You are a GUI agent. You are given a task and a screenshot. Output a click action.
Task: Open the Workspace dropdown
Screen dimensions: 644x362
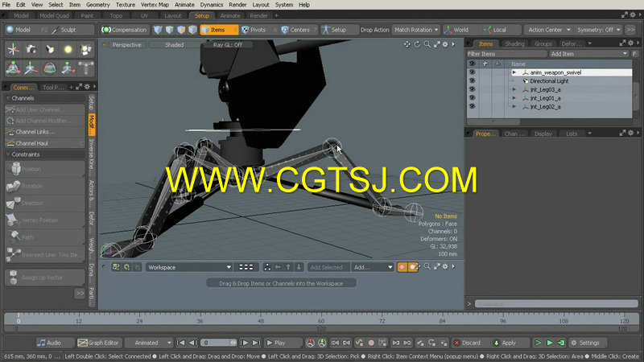(189, 267)
